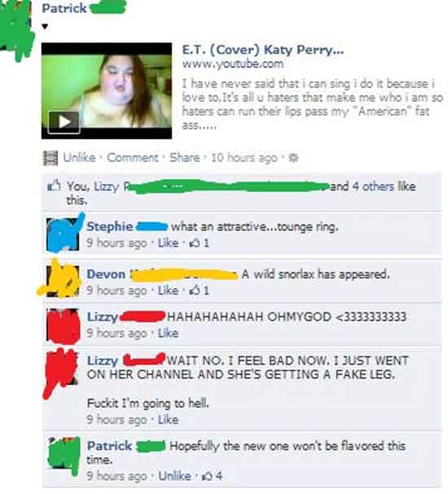Open the dropdown arrow under Patrick's name
Screen dimensions: 448x494
click(x=45, y=27)
